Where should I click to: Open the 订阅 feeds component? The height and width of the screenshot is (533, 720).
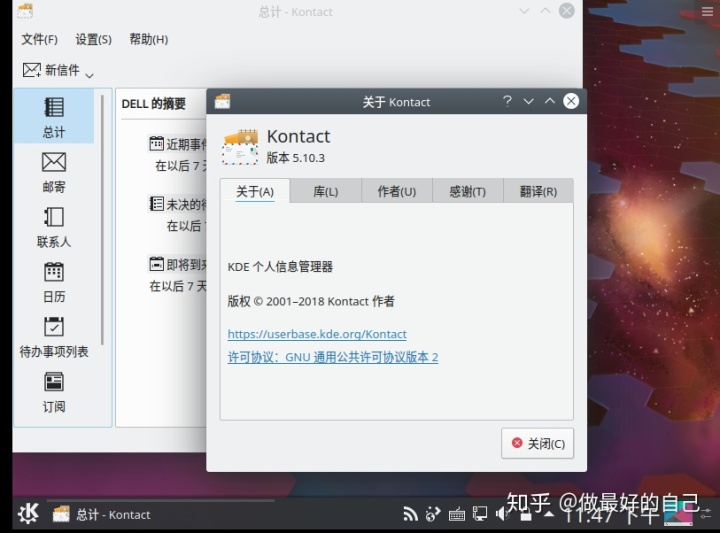(54, 393)
